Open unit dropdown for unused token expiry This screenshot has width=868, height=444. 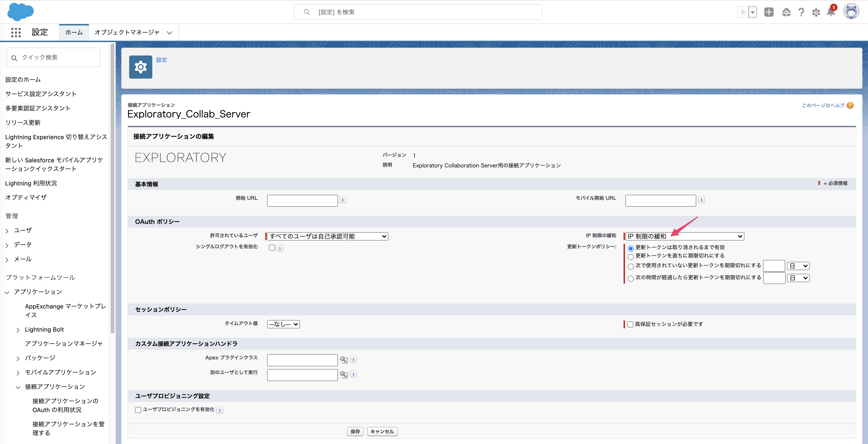(798, 266)
